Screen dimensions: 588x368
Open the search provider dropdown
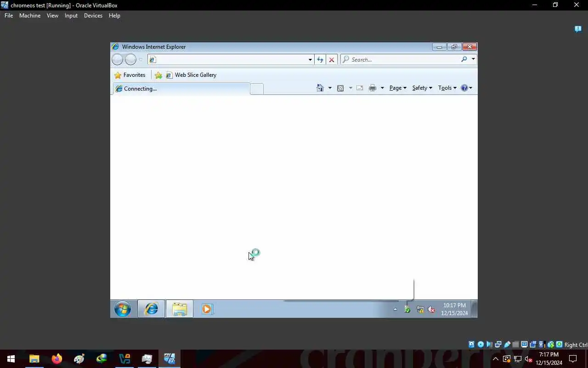pyautogui.click(x=473, y=59)
